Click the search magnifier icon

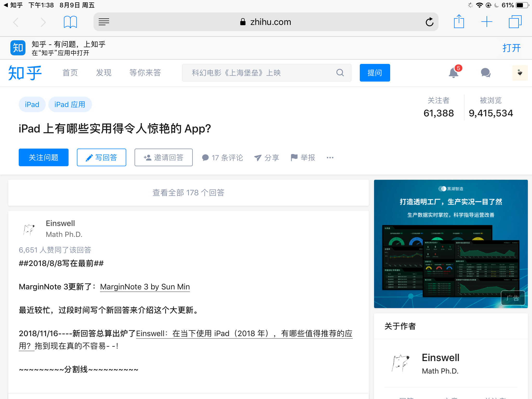point(340,73)
